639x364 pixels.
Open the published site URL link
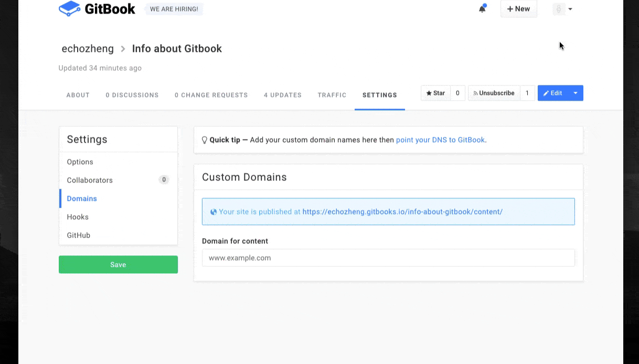(x=402, y=212)
